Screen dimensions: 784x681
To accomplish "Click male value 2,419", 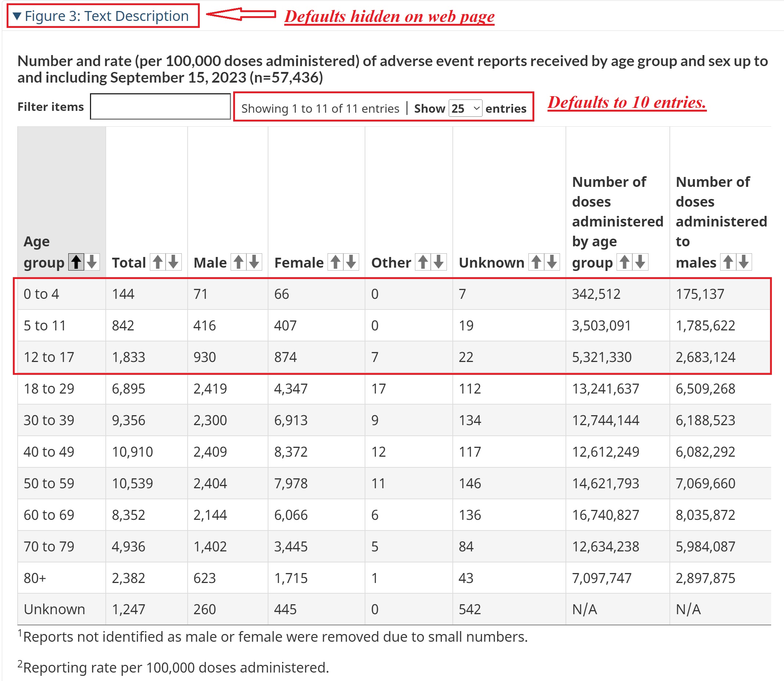I will tap(210, 389).
